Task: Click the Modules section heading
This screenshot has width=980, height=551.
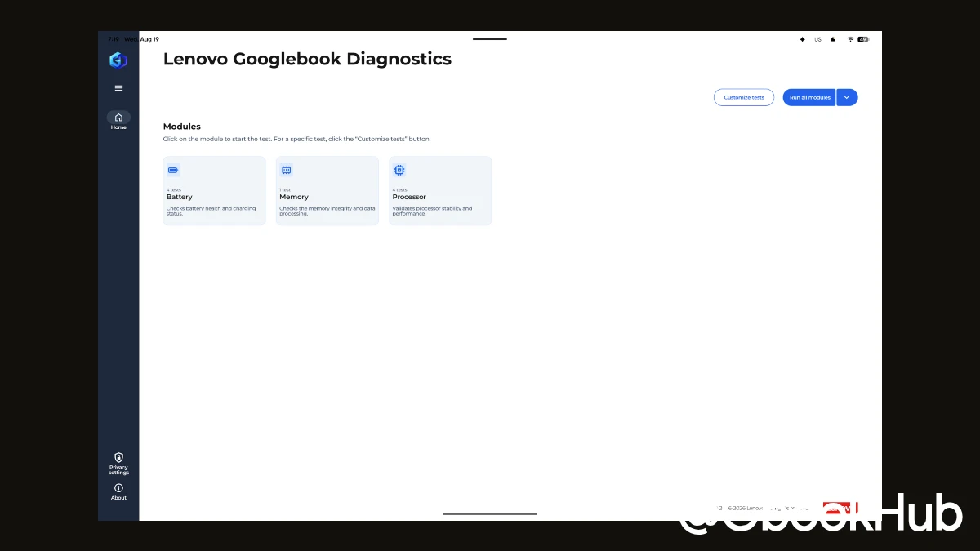Action: (x=182, y=127)
